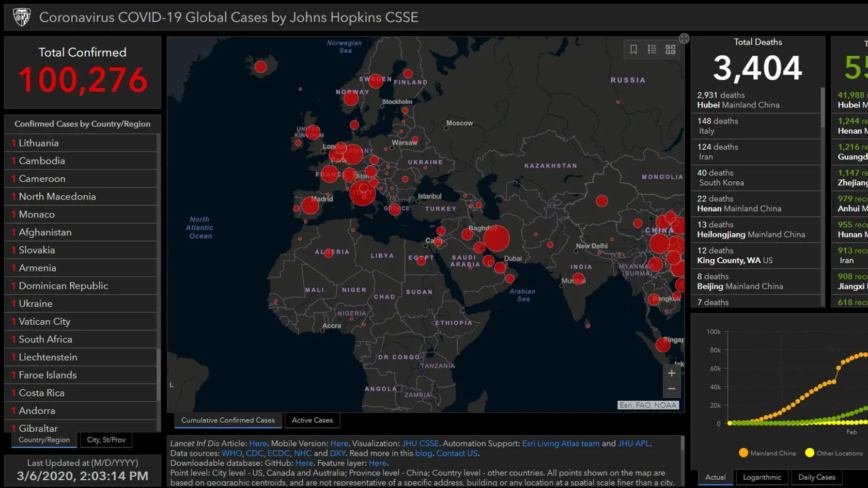Select North Macedonia in the country list
This screenshot has width=868, height=488.
point(81,197)
